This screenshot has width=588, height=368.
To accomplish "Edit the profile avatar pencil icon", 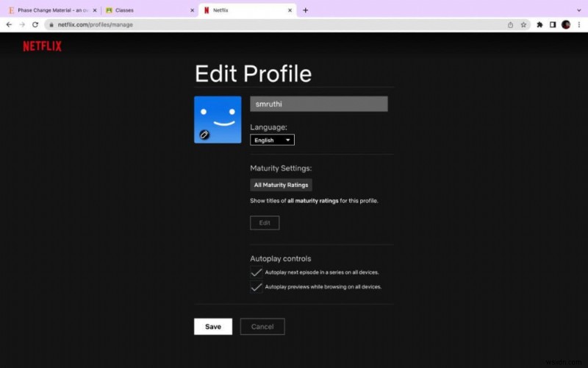I will [x=204, y=135].
